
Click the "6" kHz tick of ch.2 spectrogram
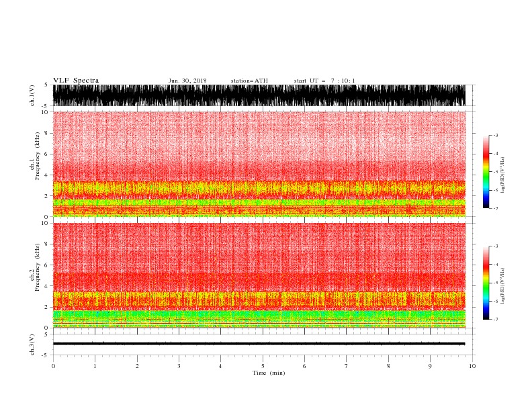(46, 265)
